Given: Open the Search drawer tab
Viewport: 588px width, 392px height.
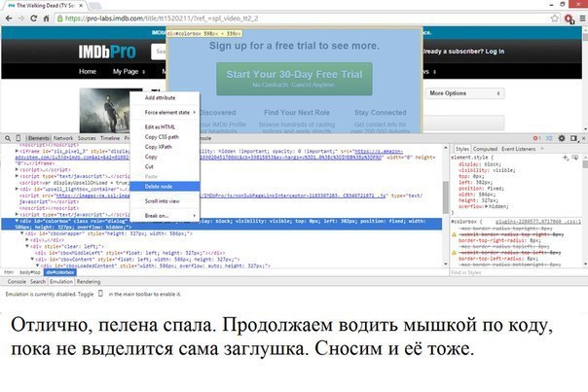Looking at the screenshot, I should click(38, 282).
